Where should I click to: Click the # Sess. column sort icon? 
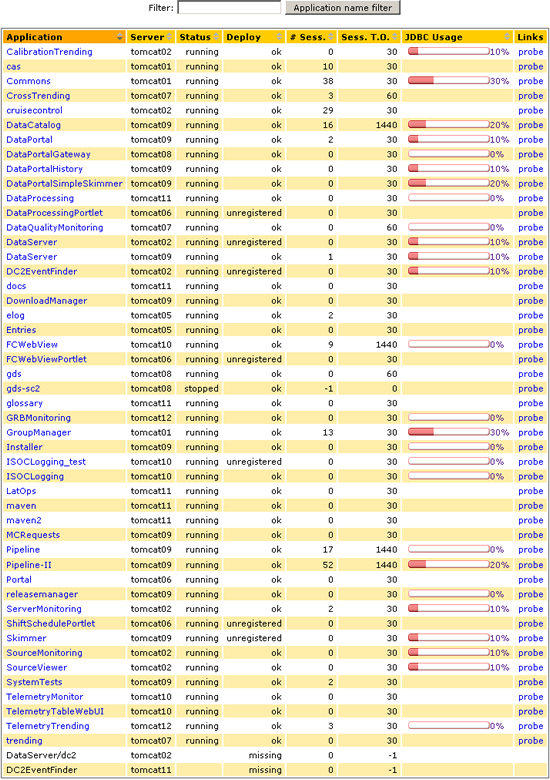332,37
